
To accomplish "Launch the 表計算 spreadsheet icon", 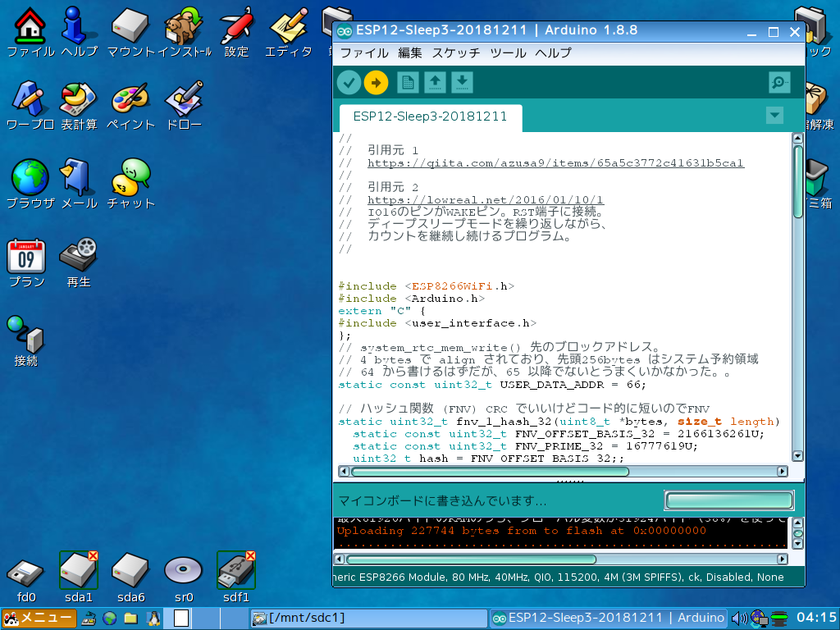I will [x=79, y=106].
